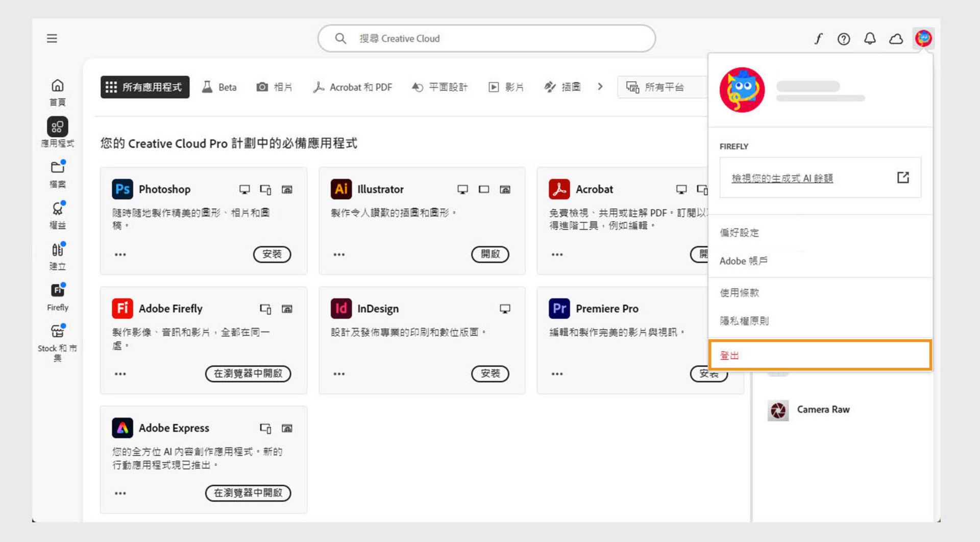The image size is (980, 542).
Task: Switch to the 影片 tab
Action: [x=506, y=87]
